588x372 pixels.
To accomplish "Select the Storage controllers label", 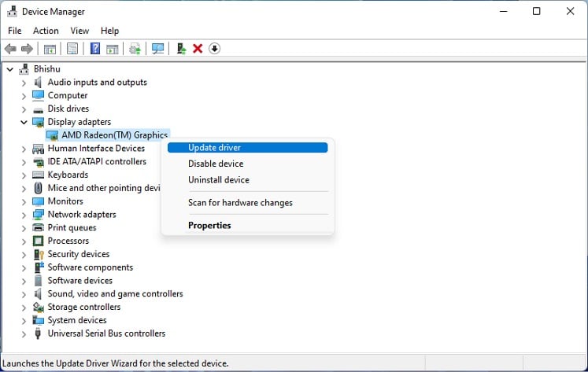I will tap(84, 307).
